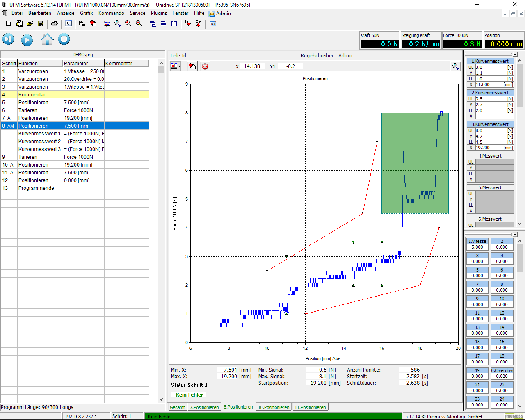
Task: Switch to the Gesamt tab
Action: [177, 407]
